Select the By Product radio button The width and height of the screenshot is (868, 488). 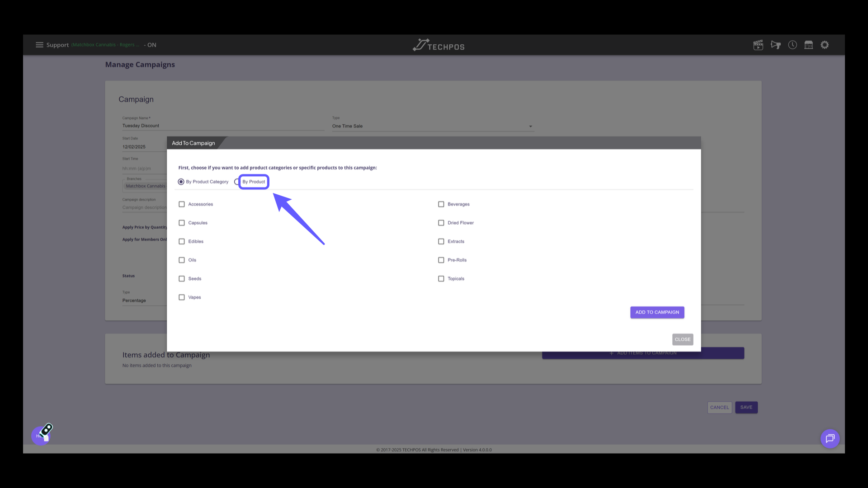237,182
